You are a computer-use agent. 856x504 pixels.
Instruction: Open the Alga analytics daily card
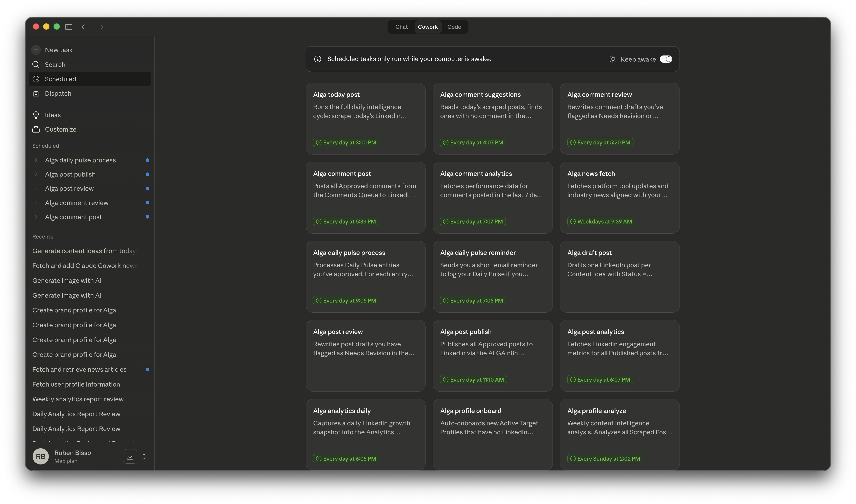click(365, 435)
